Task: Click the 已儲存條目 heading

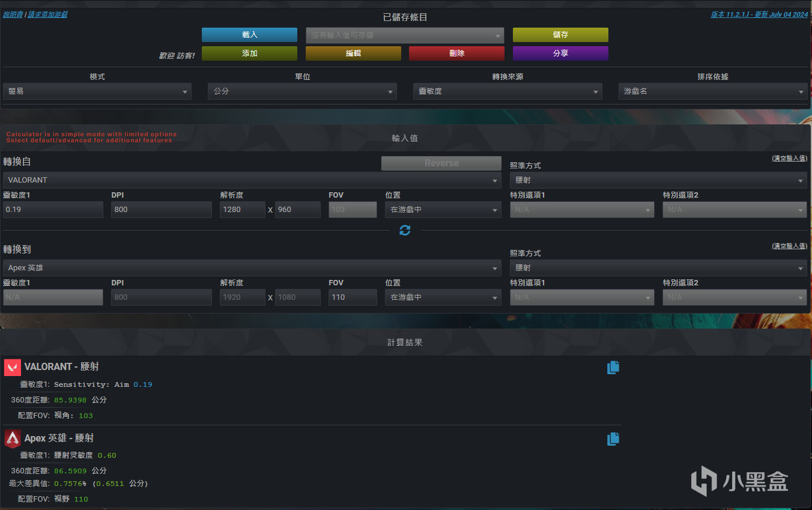Action: click(405, 17)
